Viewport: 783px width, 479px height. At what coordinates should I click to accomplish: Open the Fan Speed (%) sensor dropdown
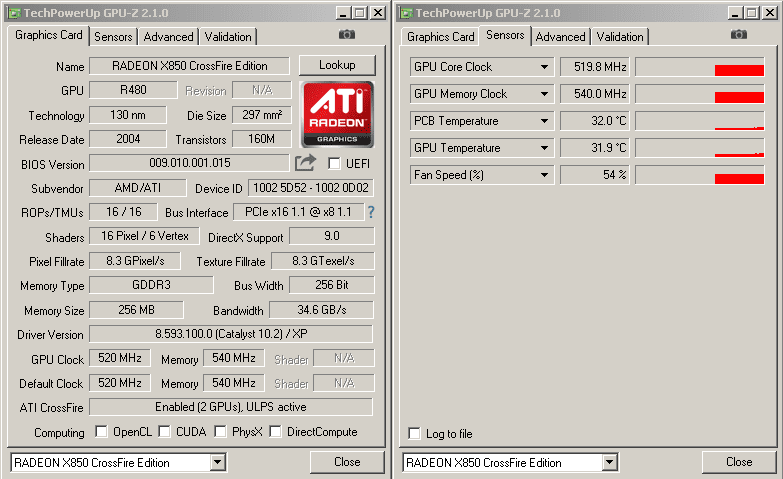point(544,175)
